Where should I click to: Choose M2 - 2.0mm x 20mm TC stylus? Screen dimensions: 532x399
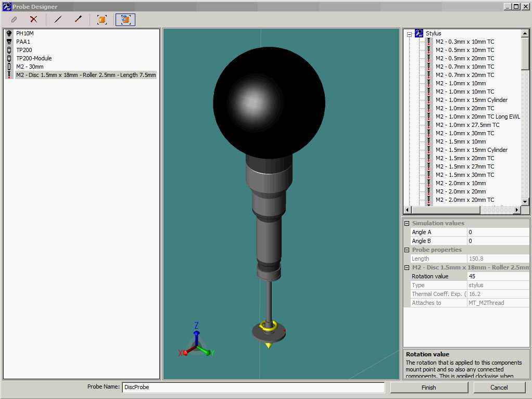pos(465,200)
